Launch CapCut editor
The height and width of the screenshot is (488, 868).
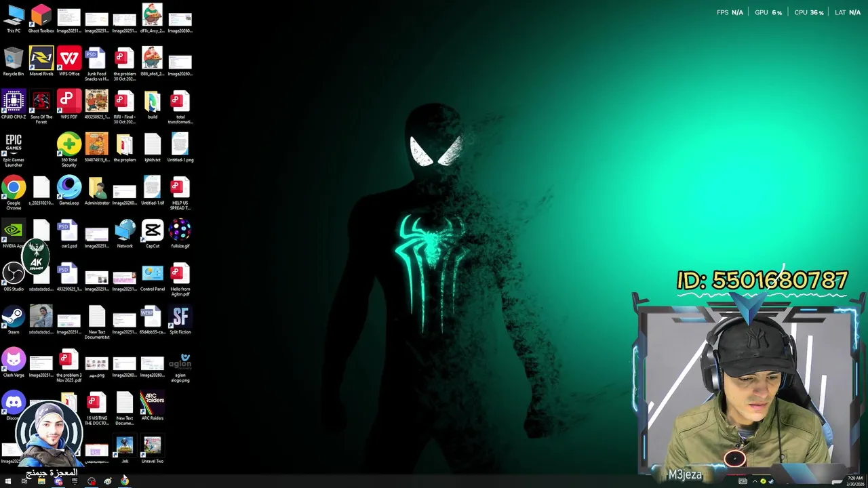pos(153,234)
